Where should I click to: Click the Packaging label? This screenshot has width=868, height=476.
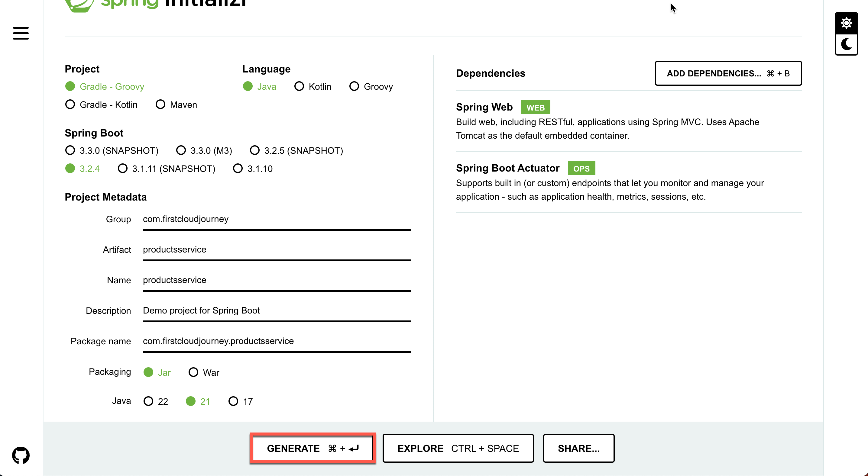(x=110, y=371)
